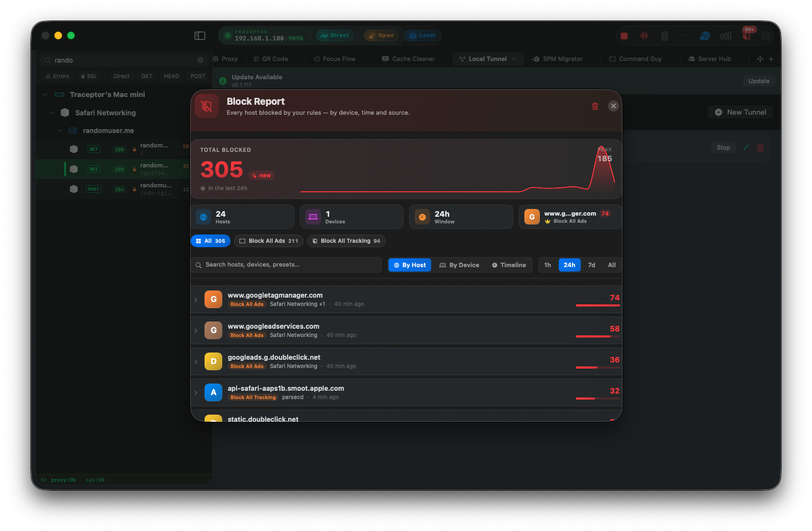Click the toolbar trash icon to clear sessions

[665, 35]
